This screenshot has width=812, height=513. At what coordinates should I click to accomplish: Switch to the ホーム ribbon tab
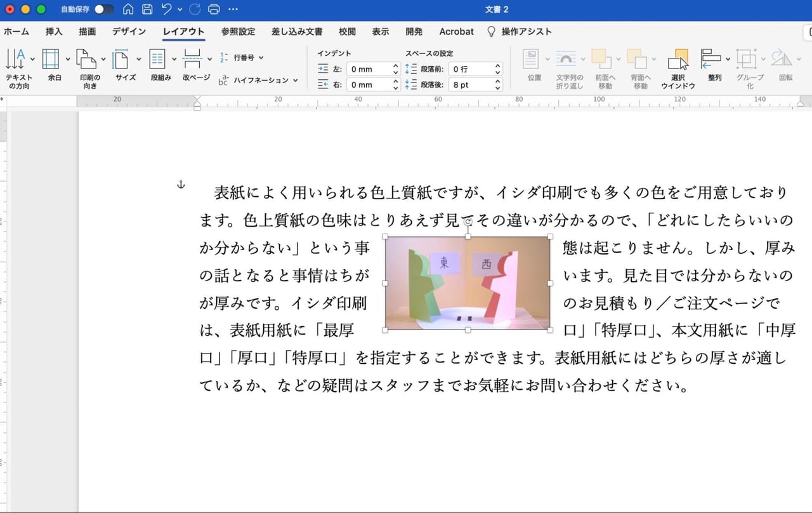click(16, 31)
